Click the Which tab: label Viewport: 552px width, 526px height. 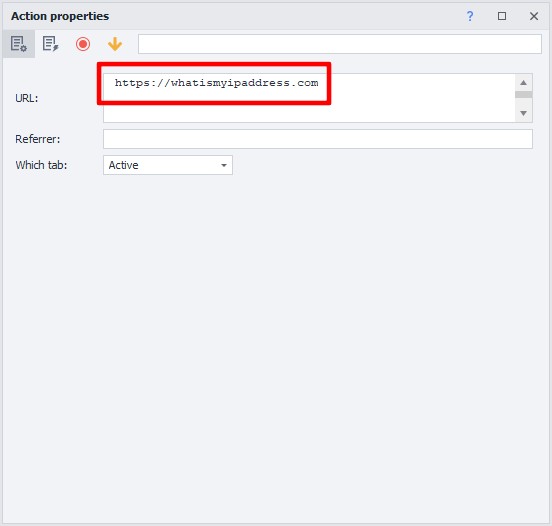(x=41, y=165)
